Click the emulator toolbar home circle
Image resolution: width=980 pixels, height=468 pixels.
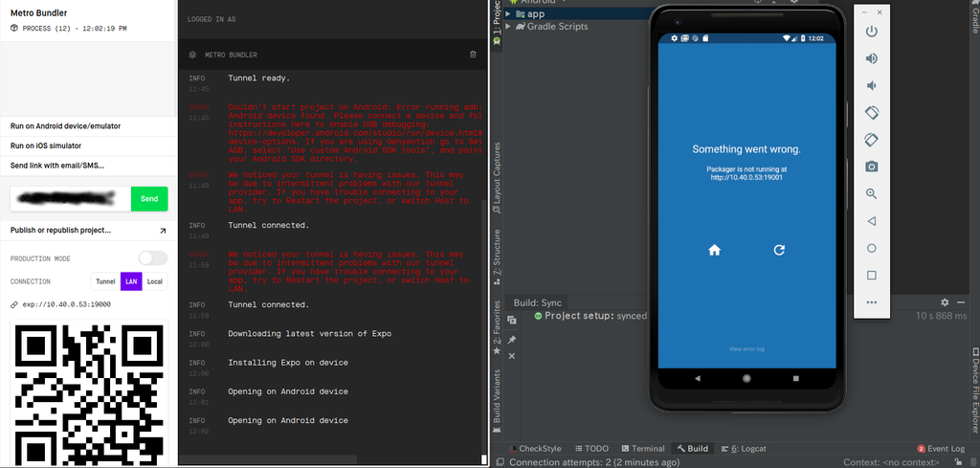pos(871,248)
